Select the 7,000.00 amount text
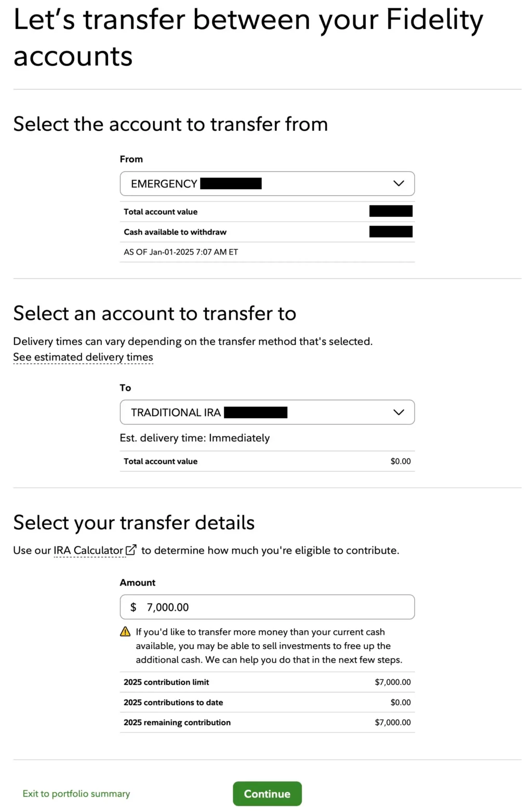 pyautogui.click(x=167, y=607)
